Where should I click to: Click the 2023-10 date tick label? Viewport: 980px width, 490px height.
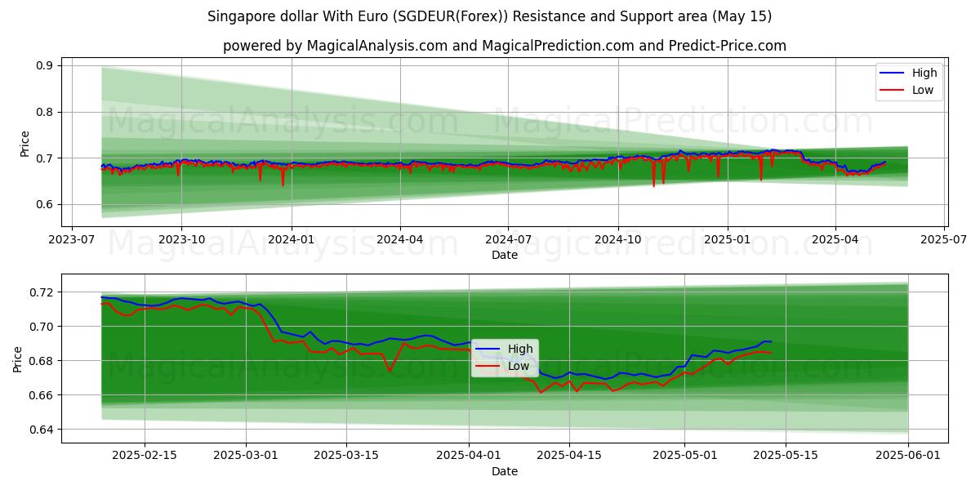pyautogui.click(x=181, y=239)
